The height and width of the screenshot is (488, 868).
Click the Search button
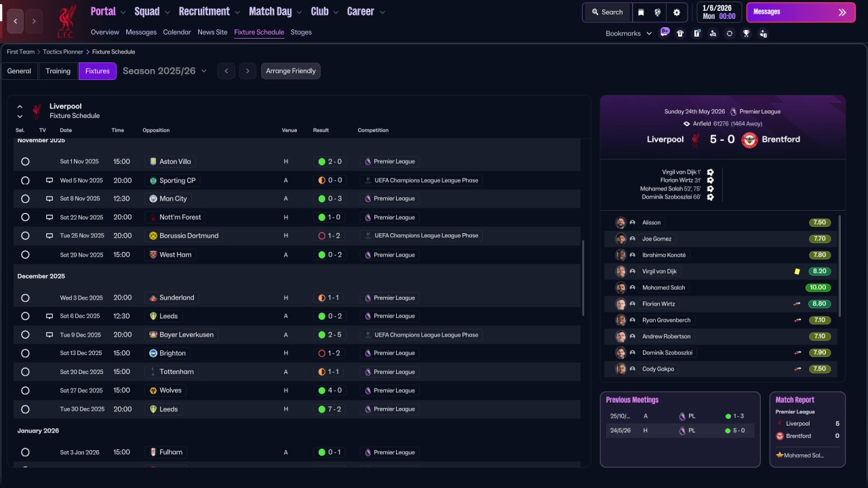[607, 12]
